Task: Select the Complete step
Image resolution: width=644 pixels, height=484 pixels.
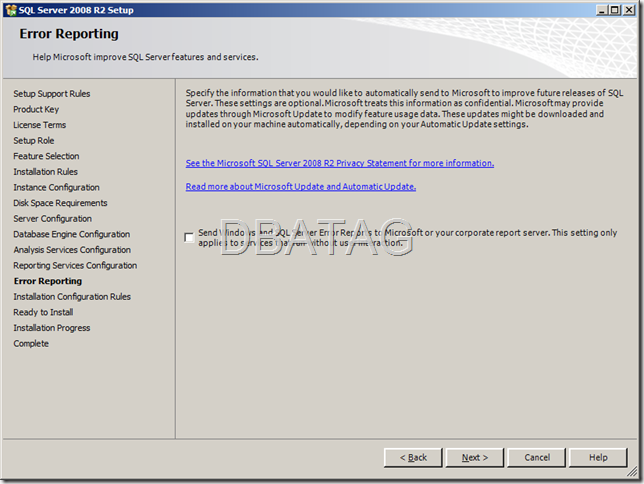Action: [x=31, y=343]
